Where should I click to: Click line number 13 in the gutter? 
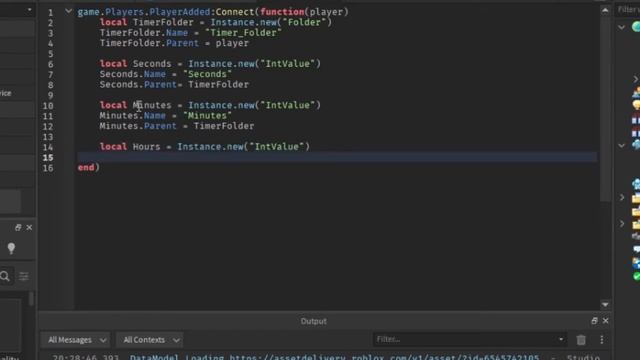click(48, 137)
